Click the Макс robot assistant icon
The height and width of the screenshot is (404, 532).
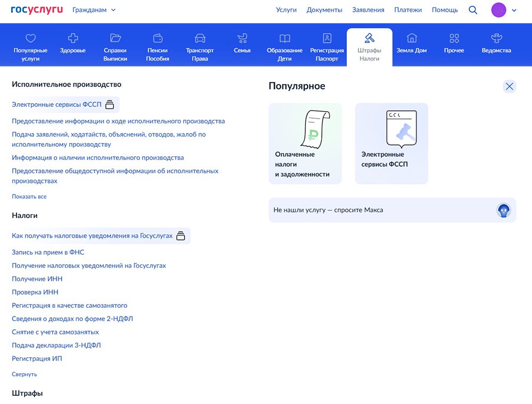[504, 210]
